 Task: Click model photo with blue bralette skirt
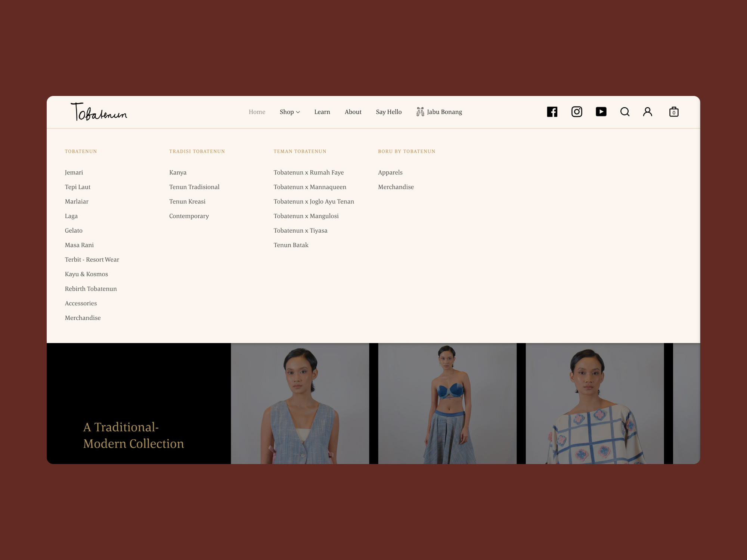447,404
